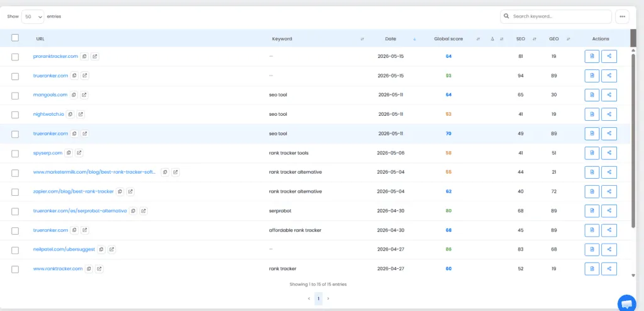The image size is (644, 311).
Task: Click the scrollbar down arrow
Action: [633, 275]
